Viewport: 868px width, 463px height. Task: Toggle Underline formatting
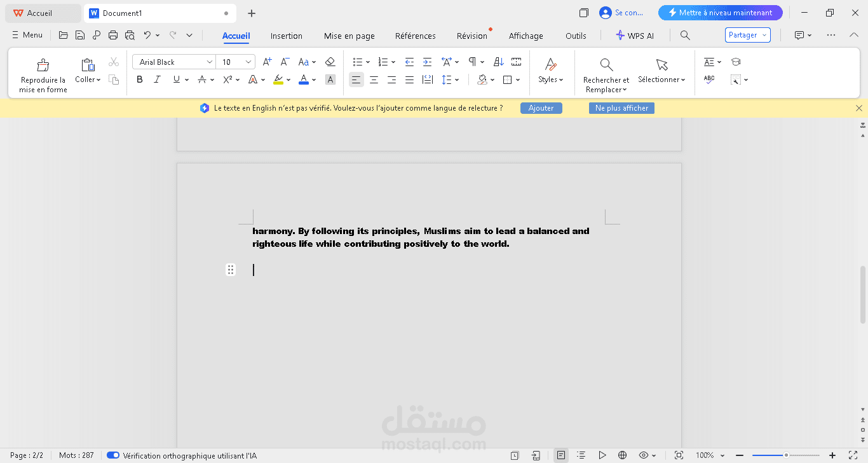tap(177, 79)
